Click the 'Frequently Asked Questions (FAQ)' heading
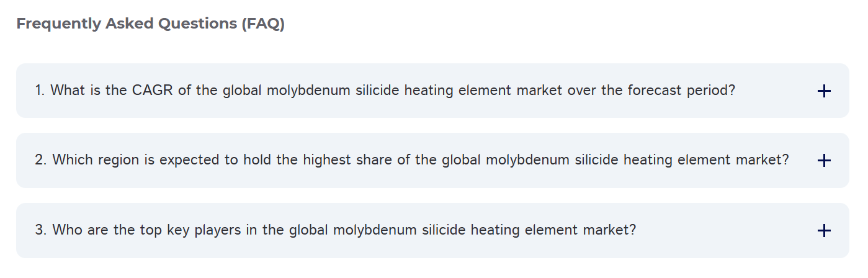 pyautogui.click(x=150, y=24)
